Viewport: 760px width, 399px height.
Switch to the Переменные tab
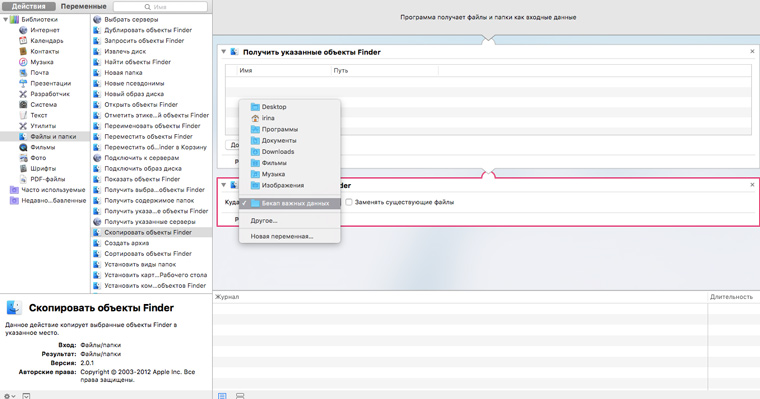click(83, 6)
